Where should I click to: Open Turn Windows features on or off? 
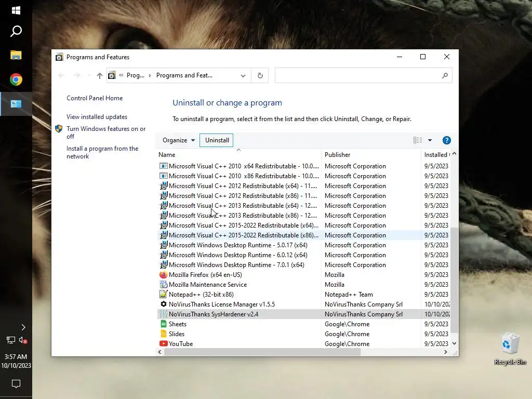coord(106,132)
